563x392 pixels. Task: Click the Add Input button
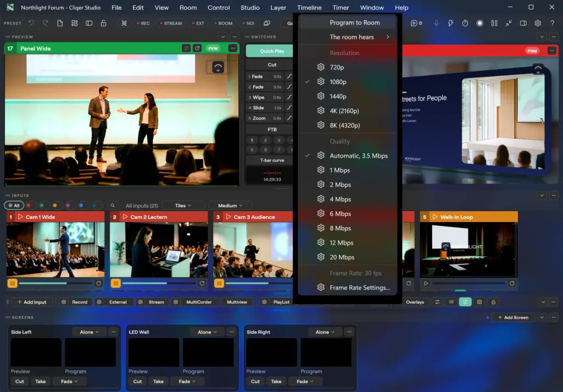tap(32, 302)
